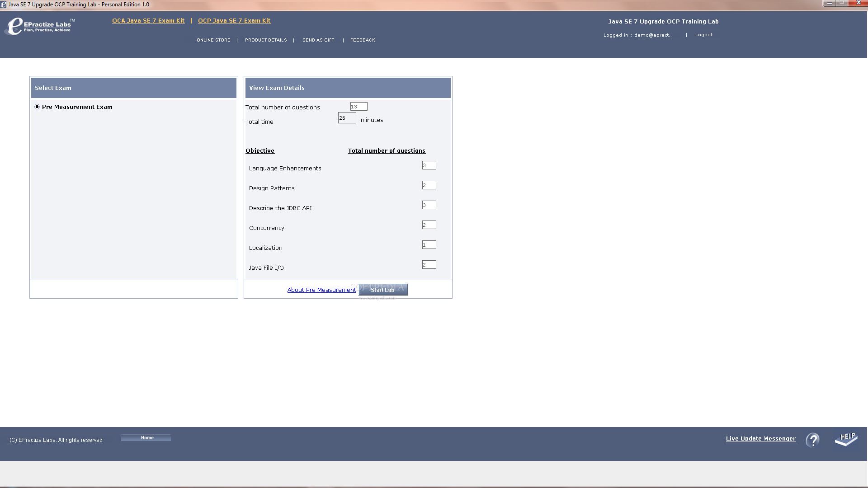Click the Concurrency question count field
This screenshot has height=488, width=868.
click(x=429, y=225)
